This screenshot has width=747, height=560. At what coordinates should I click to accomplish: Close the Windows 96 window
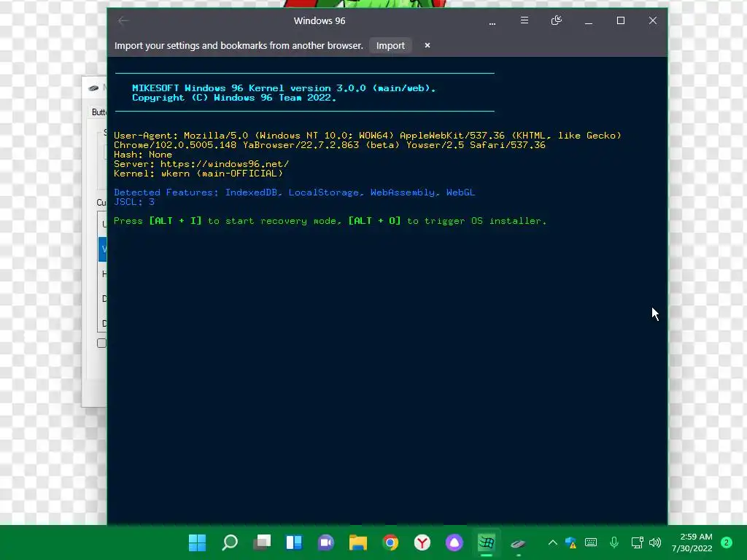point(652,20)
